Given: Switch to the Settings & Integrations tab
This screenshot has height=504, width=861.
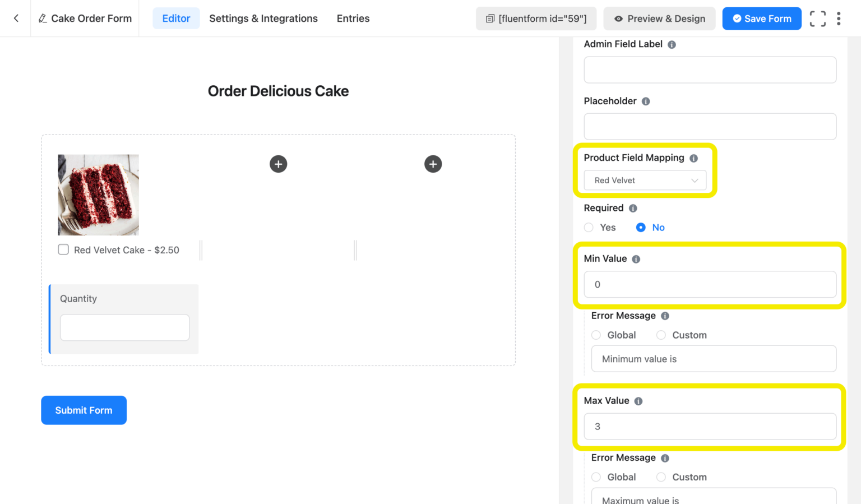Looking at the screenshot, I should tap(263, 18).
